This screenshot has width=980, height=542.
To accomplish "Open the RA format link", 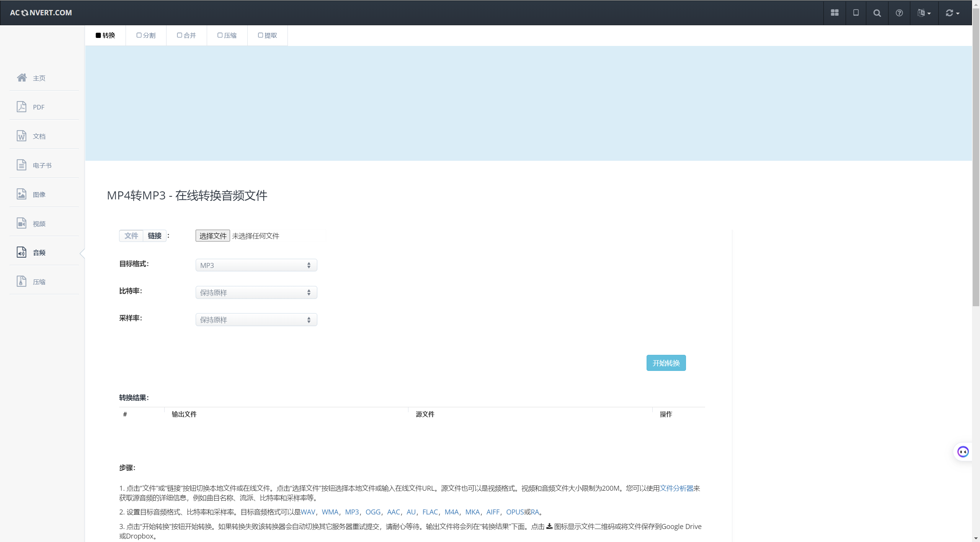I will tap(535, 512).
